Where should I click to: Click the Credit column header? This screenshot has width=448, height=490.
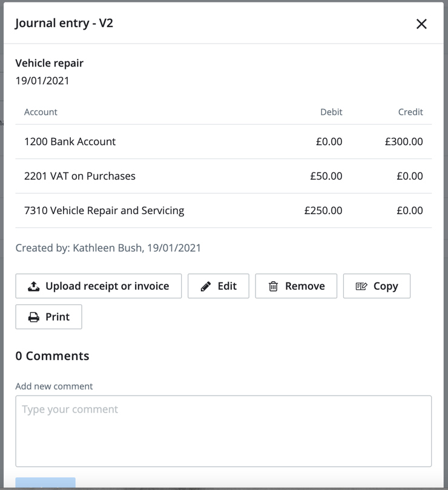(x=410, y=112)
